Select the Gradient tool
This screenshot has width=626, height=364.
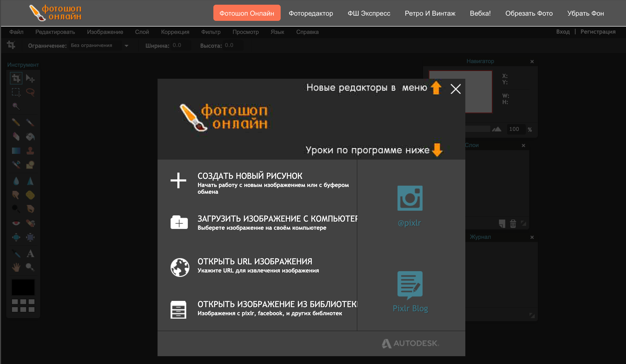point(16,150)
